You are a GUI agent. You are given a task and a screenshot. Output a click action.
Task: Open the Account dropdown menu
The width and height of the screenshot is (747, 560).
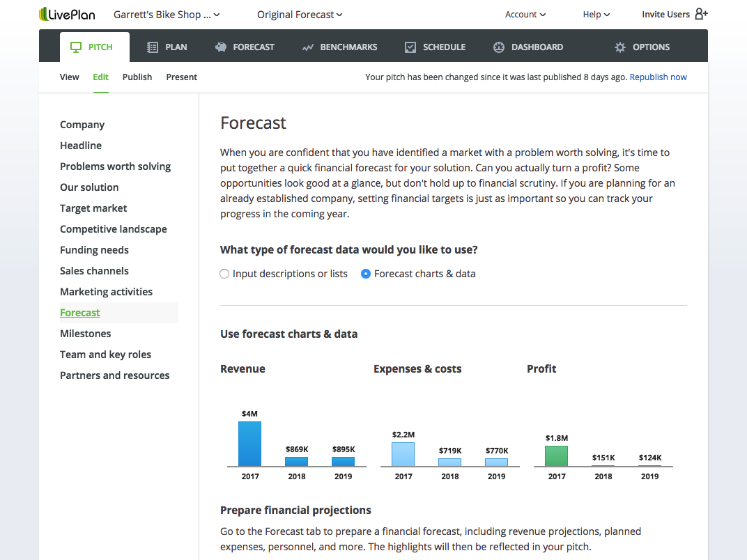525,15
